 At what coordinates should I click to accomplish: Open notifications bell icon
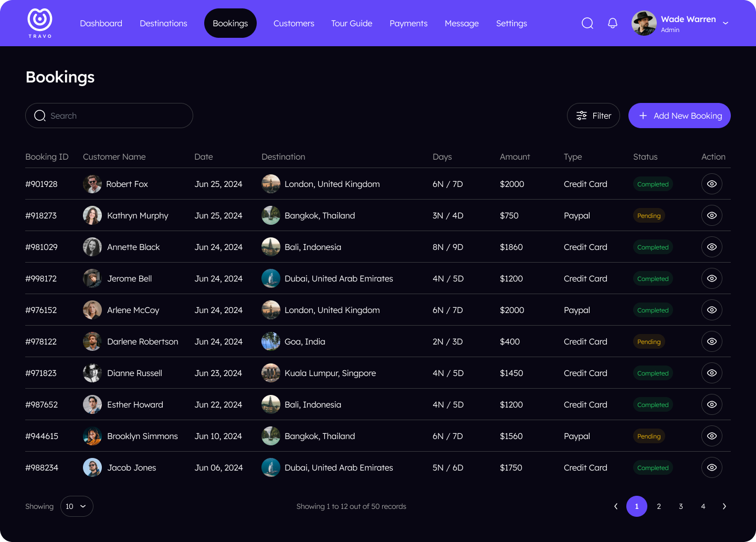[612, 23]
